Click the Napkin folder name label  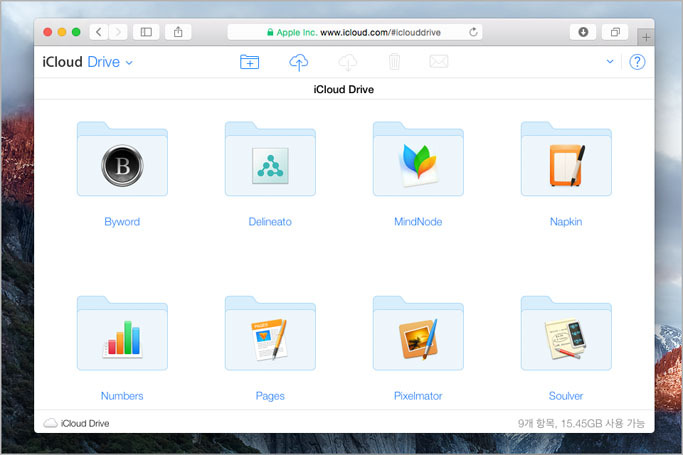pos(566,222)
